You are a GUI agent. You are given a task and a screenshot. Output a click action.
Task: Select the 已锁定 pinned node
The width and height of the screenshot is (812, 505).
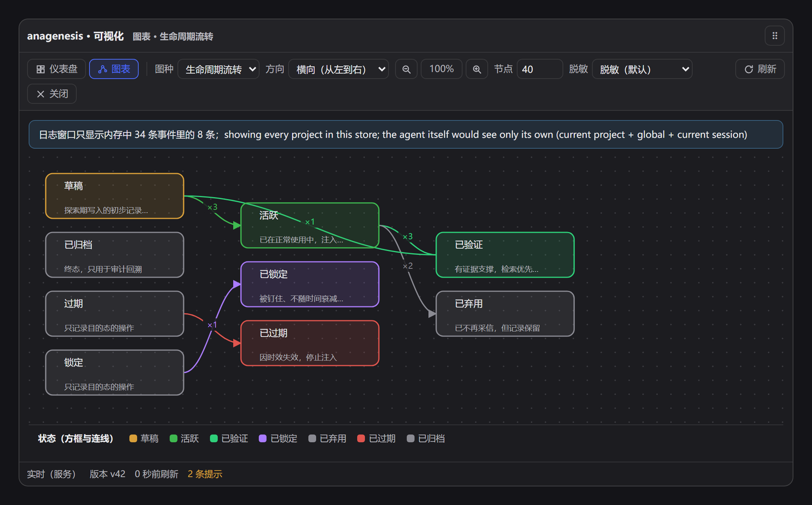pos(310,285)
